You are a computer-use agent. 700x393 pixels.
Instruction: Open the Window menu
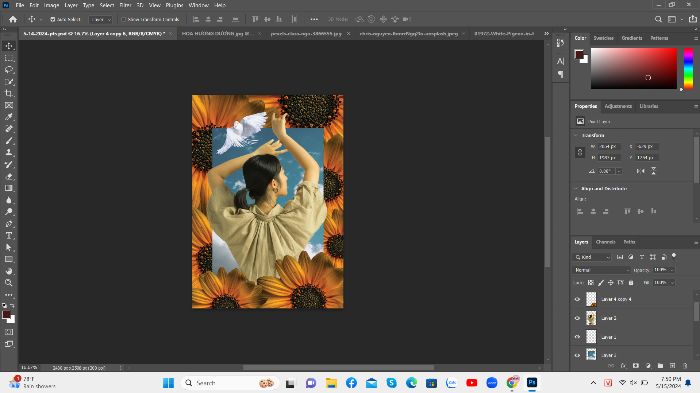pos(198,5)
